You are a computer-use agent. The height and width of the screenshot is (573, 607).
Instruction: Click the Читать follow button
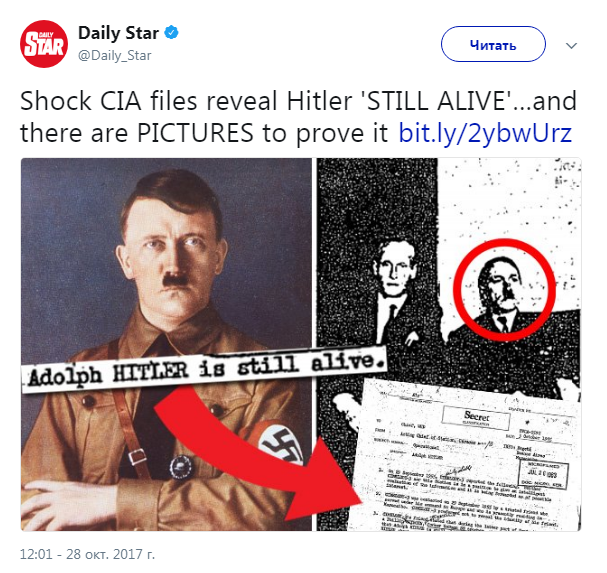click(x=493, y=44)
